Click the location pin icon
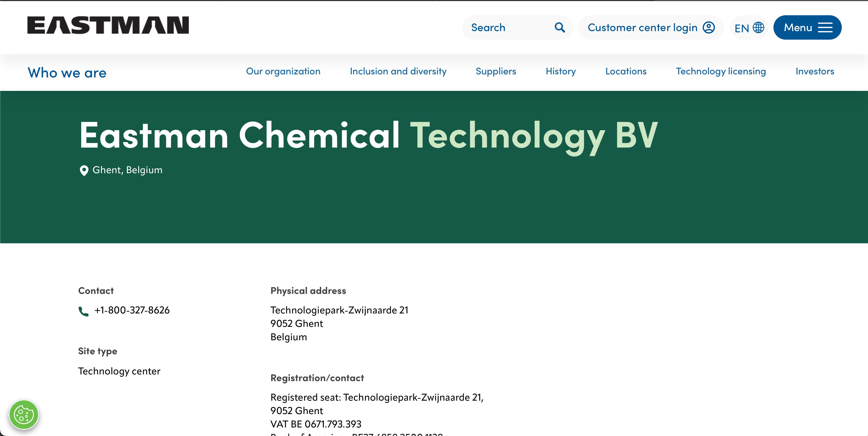The image size is (868, 436). (84, 170)
